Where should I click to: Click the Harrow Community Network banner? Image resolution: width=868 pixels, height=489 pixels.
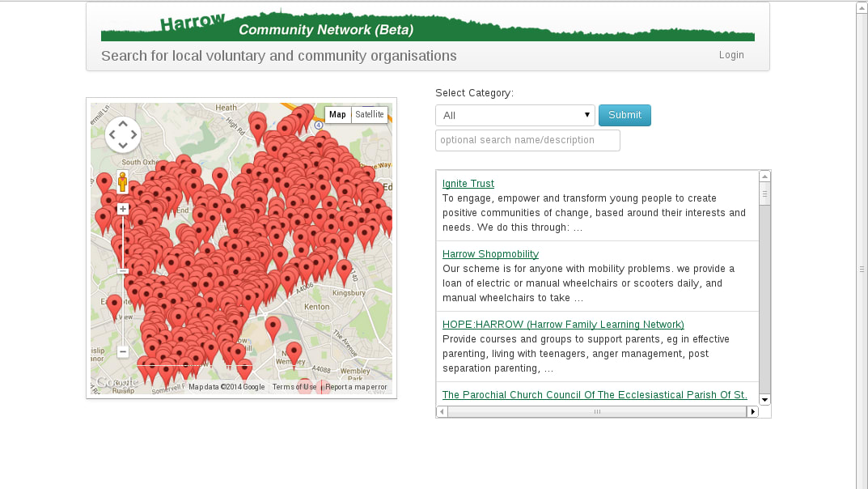(x=427, y=25)
